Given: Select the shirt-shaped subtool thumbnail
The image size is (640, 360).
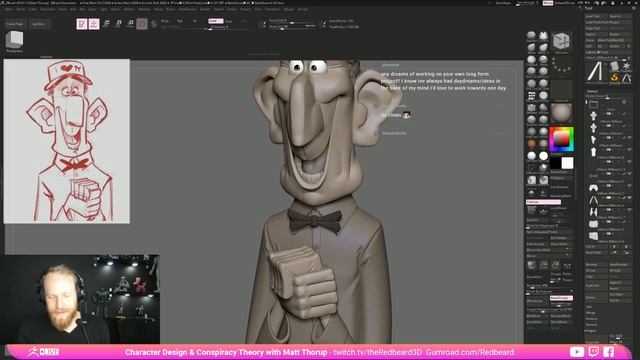Looking at the screenshot, I should [593, 152].
